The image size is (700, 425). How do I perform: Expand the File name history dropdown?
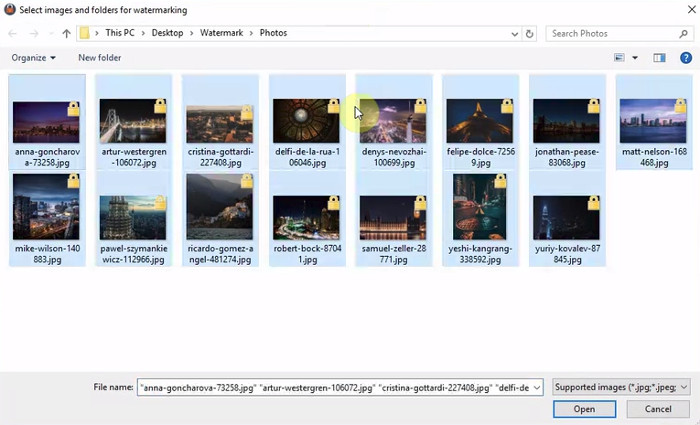point(537,387)
